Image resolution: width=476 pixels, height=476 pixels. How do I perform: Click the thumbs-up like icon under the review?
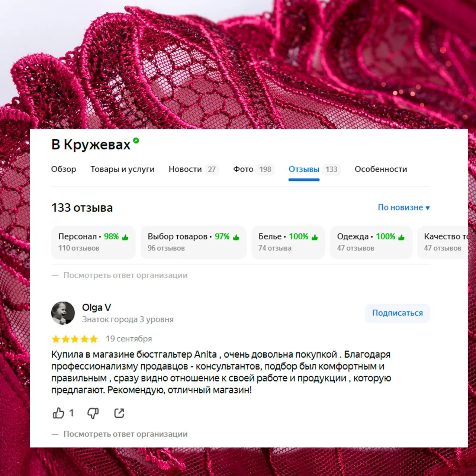pos(58,413)
